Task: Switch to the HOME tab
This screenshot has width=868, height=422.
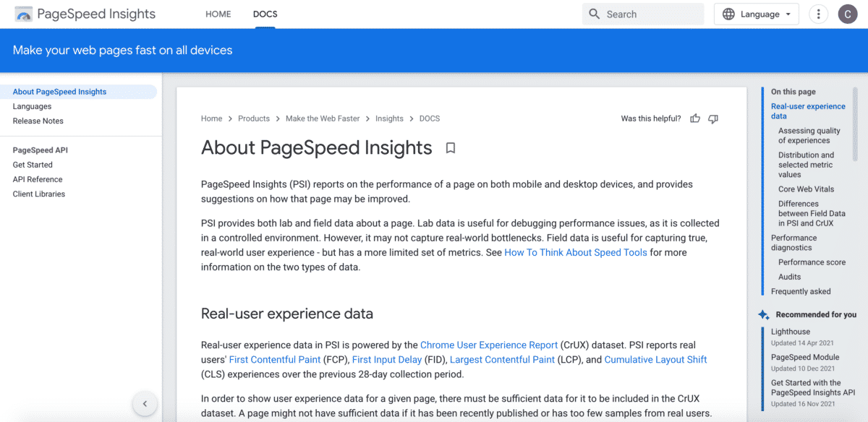Action: pos(218,14)
